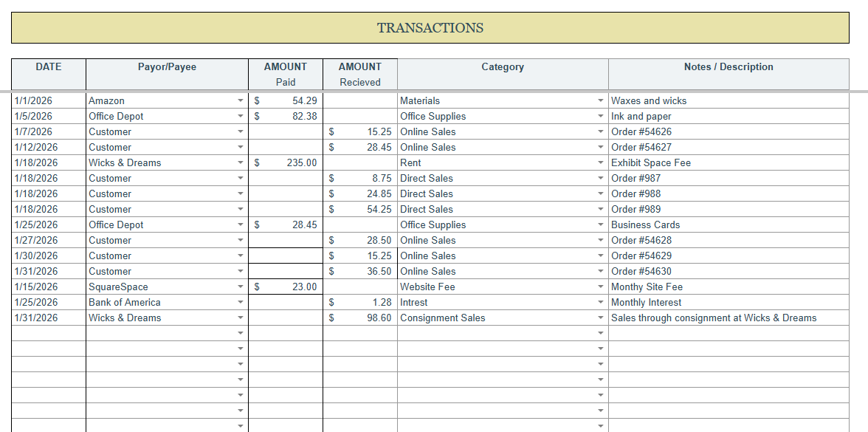868x432 pixels.
Task: Select the date cell showing 1/12/2026
Action: click(x=48, y=147)
